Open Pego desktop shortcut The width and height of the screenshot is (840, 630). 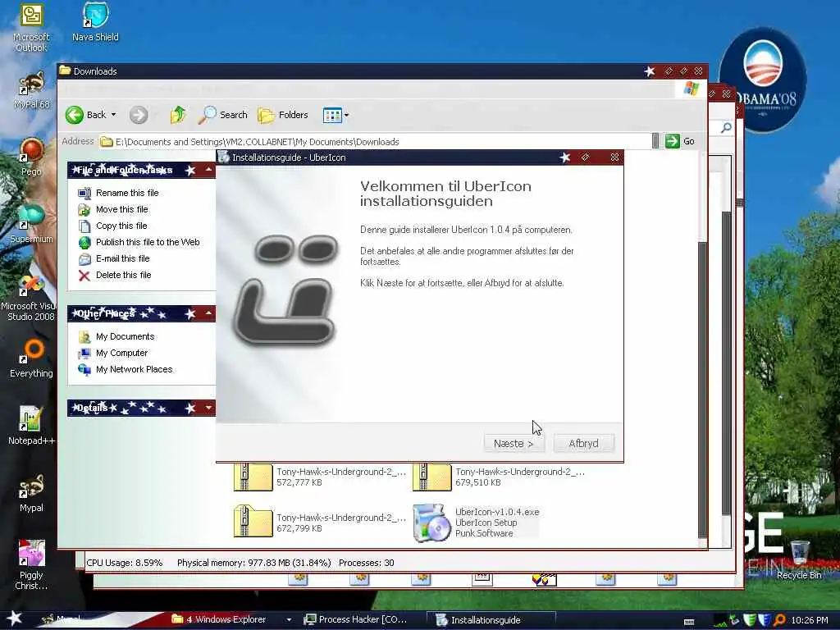point(31,157)
